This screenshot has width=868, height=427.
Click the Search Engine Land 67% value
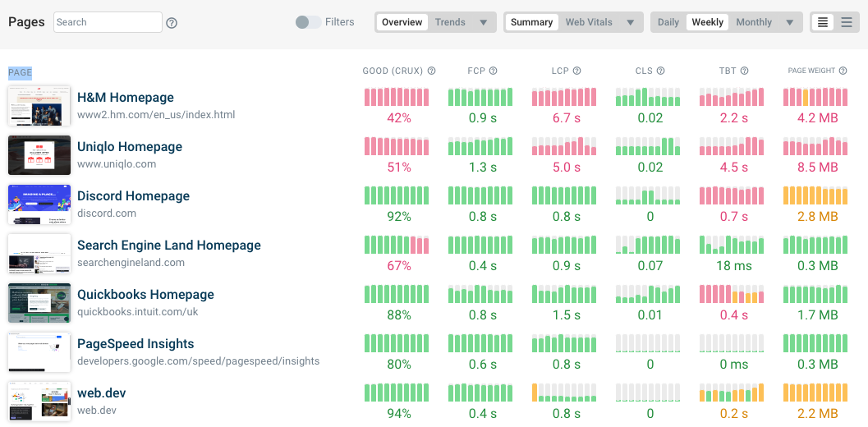pos(399,266)
